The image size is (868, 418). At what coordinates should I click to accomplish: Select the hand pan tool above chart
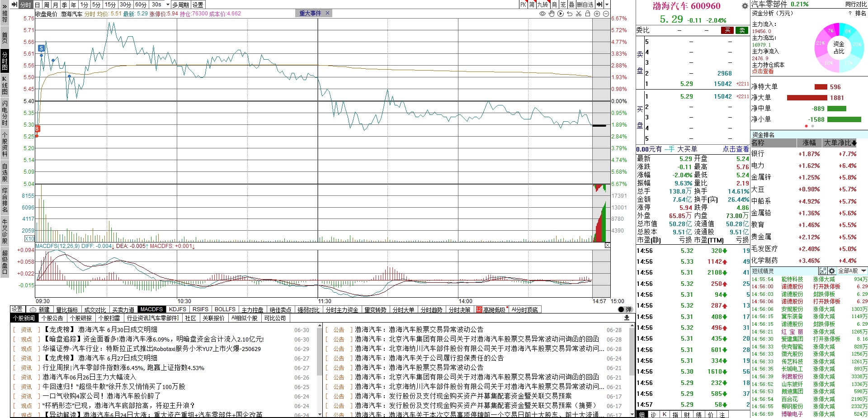click(x=552, y=14)
